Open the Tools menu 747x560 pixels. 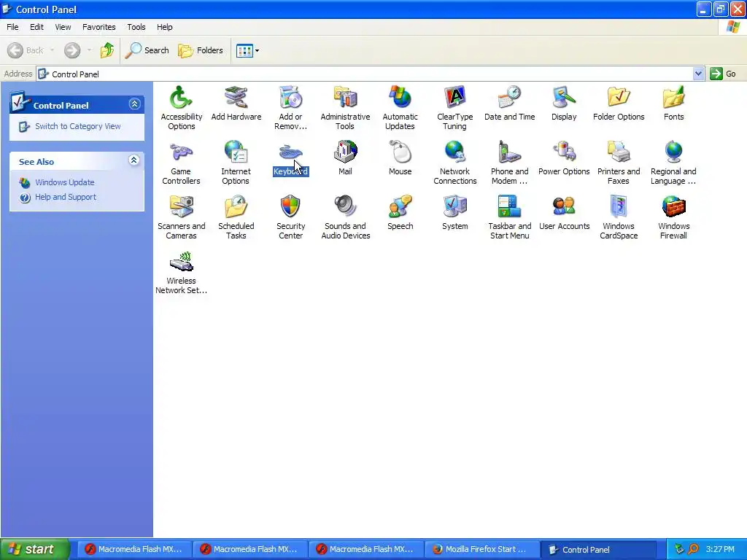[136, 27]
